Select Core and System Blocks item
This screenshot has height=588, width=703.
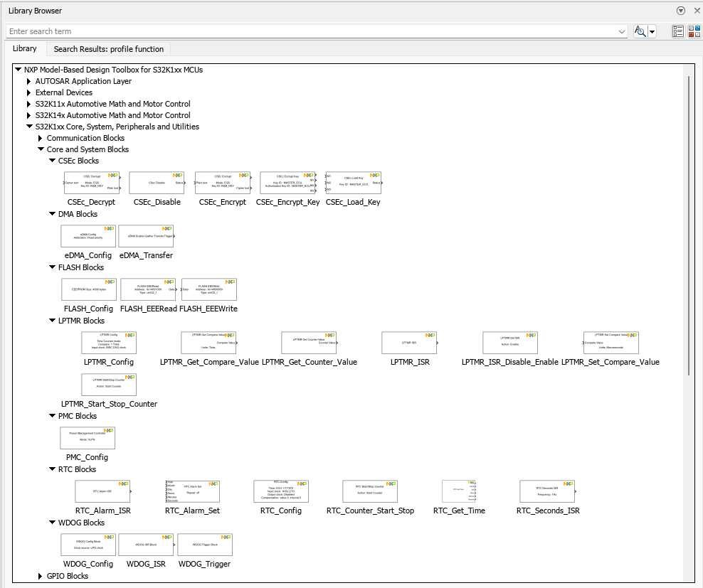(88, 149)
